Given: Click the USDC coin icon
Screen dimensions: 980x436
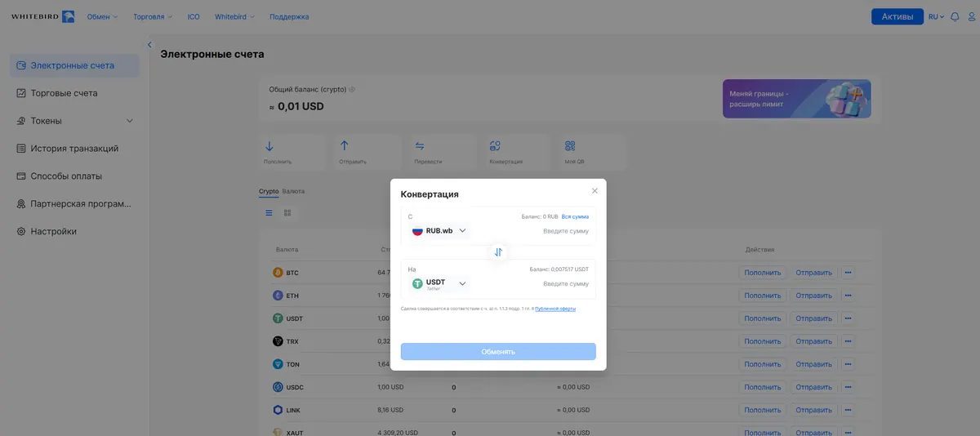Looking at the screenshot, I should tap(278, 387).
